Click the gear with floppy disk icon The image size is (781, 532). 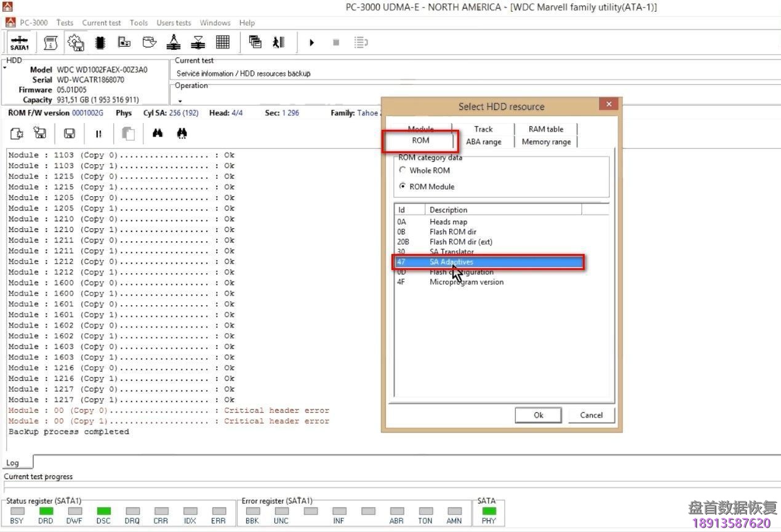[x=76, y=42]
